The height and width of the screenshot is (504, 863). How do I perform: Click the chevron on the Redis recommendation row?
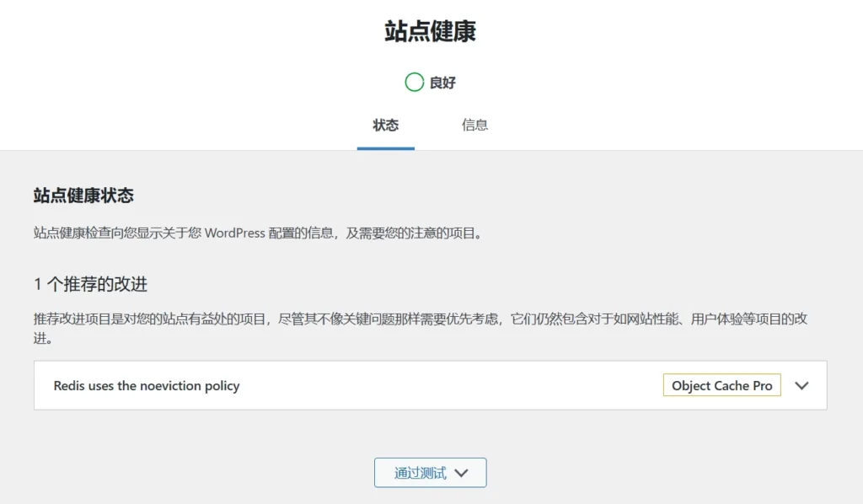click(x=801, y=385)
